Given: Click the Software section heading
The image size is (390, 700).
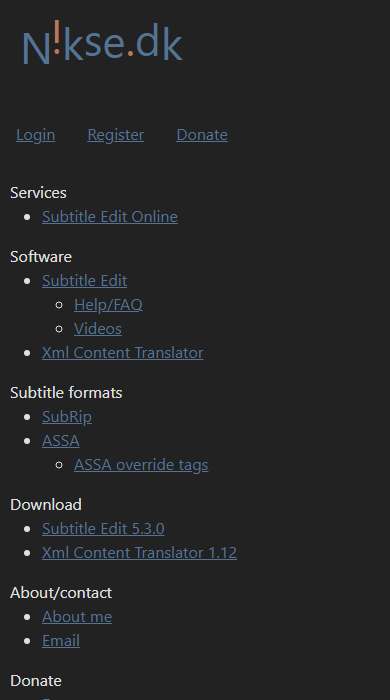Looking at the screenshot, I should pyautogui.click(x=41, y=257).
